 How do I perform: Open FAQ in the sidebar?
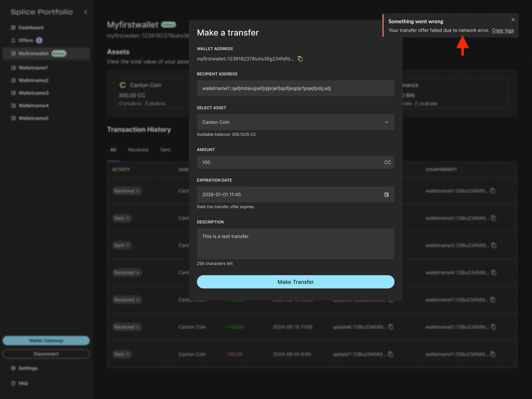[20, 383]
